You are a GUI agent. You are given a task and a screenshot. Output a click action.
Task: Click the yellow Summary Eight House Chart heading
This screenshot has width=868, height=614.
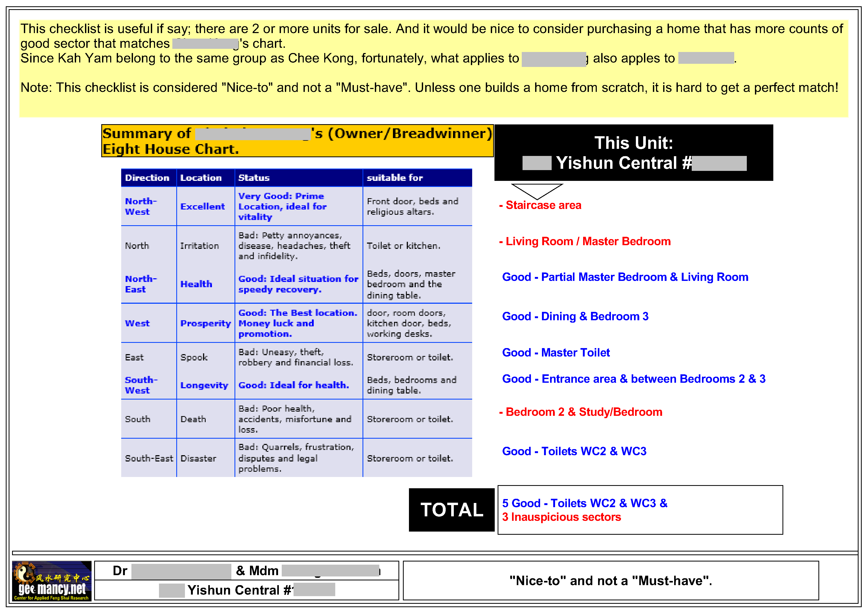coord(297,141)
